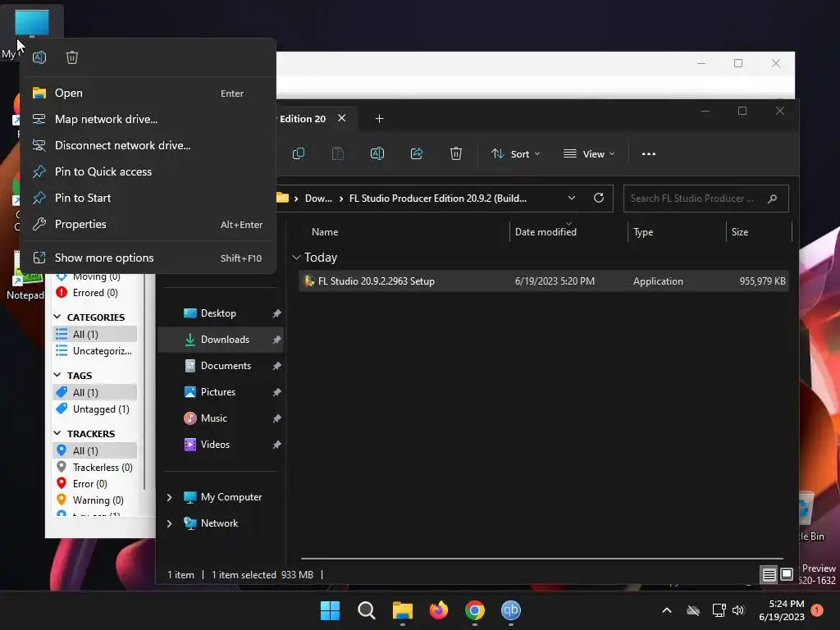This screenshot has height=630, width=840.
Task: Click the delete trash icon in context menu
Action: pos(72,57)
